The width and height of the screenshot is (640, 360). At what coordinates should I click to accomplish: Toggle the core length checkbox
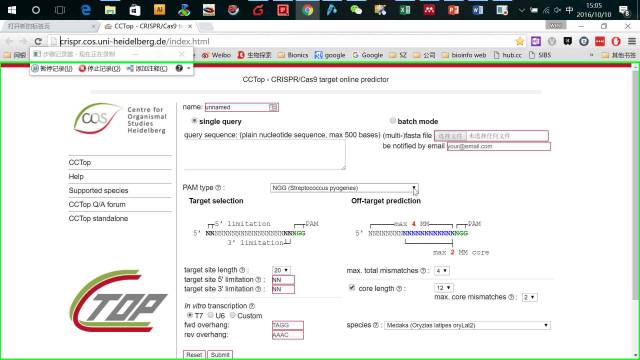tap(352, 288)
